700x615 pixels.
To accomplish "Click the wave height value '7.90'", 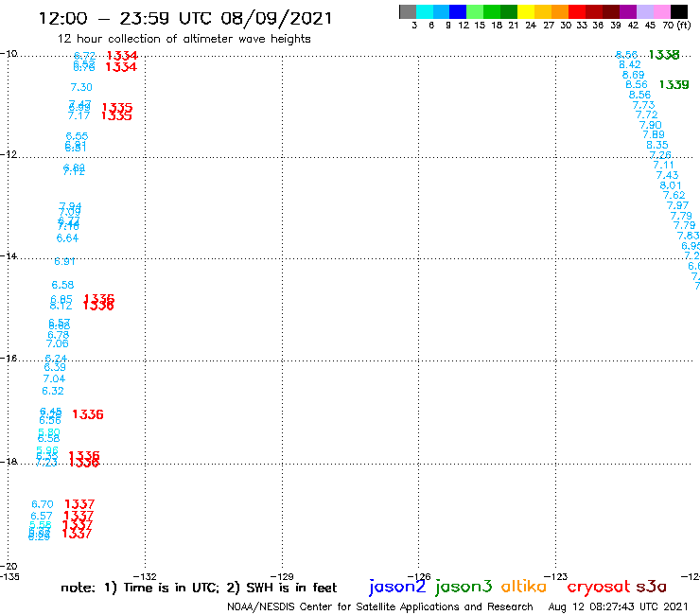I will 650,125.
